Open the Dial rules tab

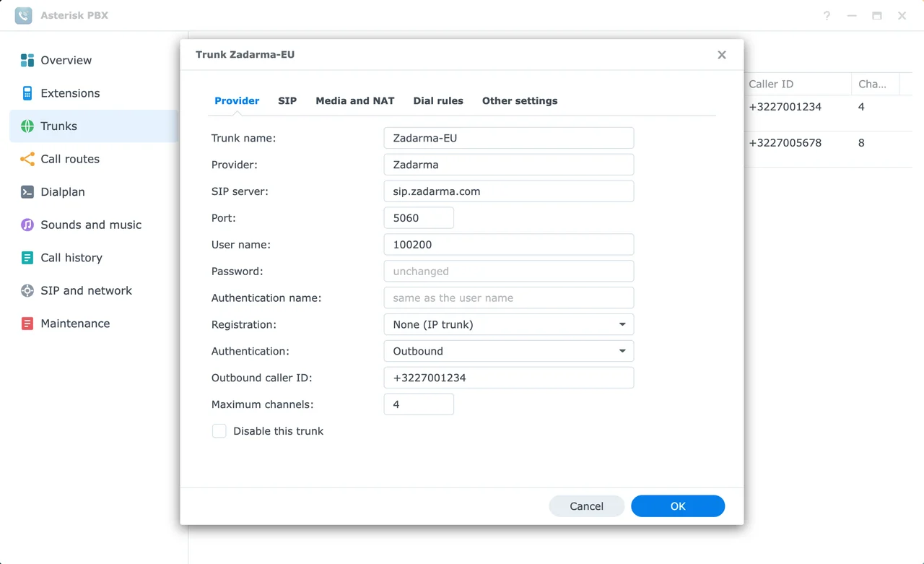[x=438, y=101]
